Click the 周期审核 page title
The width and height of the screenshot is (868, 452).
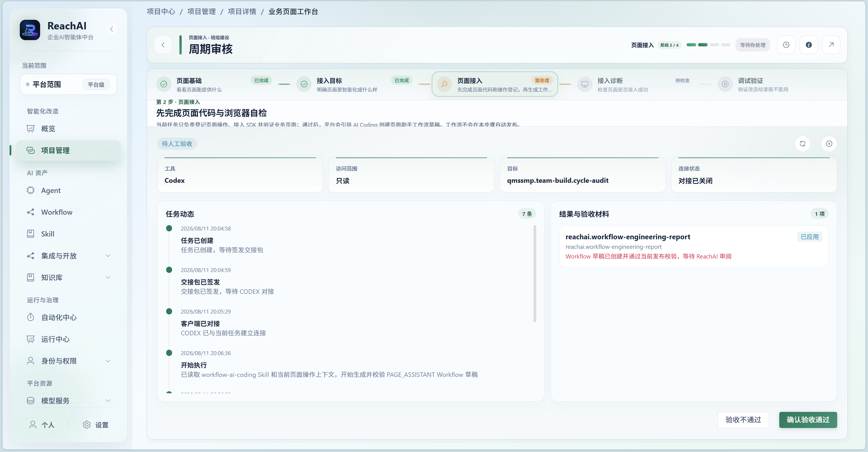211,49
